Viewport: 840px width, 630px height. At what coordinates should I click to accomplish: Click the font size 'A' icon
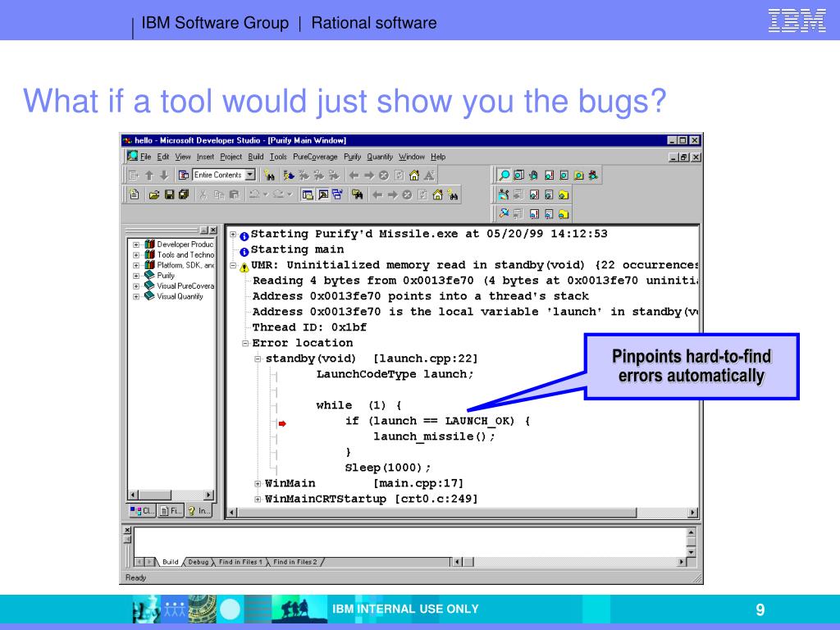click(x=429, y=176)
